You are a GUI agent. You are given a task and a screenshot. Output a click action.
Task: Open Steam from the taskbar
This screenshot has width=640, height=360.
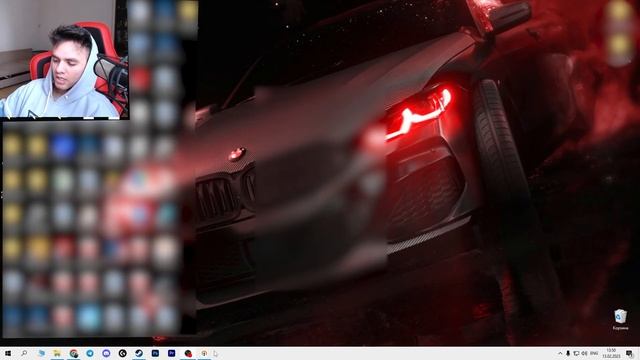[x=139, y=353]
